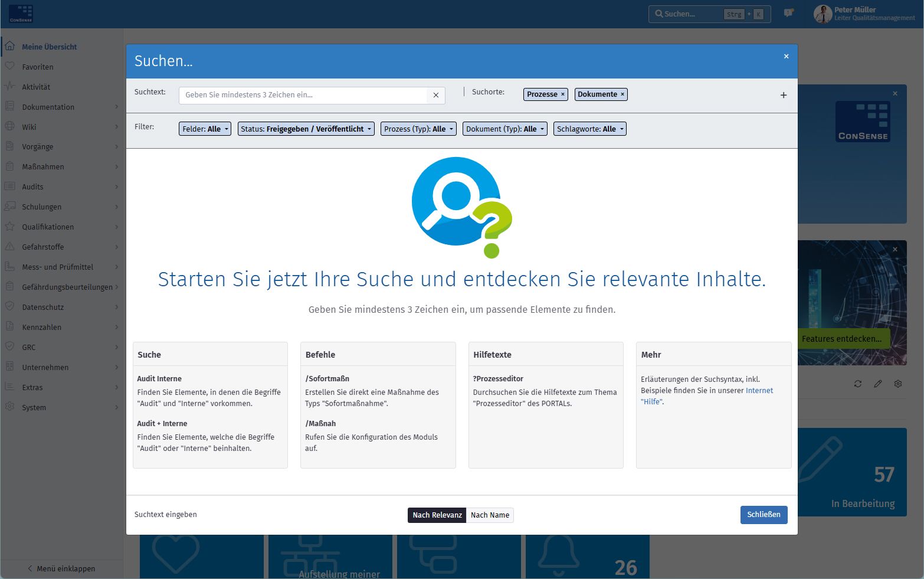The height and width of the screenshot is (579, 924).
Task: Collapse the sidebar via Menü einklappen
Action: coord(61,568)
